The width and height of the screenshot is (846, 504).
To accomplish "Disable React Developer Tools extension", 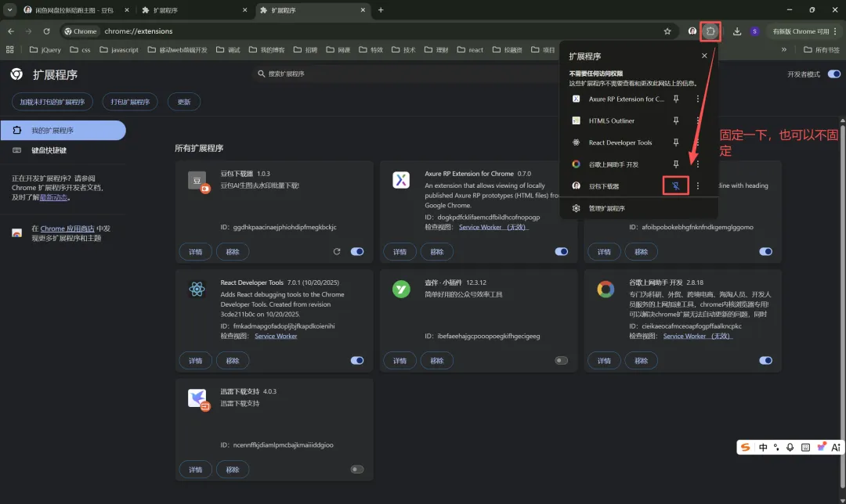I will point(357,361).
